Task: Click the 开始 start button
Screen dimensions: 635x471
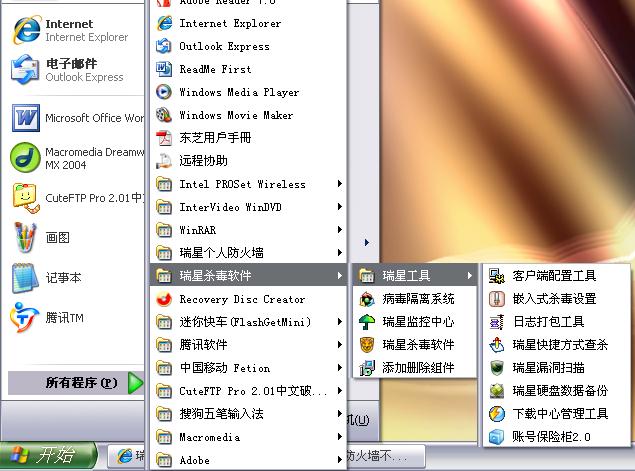Action: (x=48, y=455)
